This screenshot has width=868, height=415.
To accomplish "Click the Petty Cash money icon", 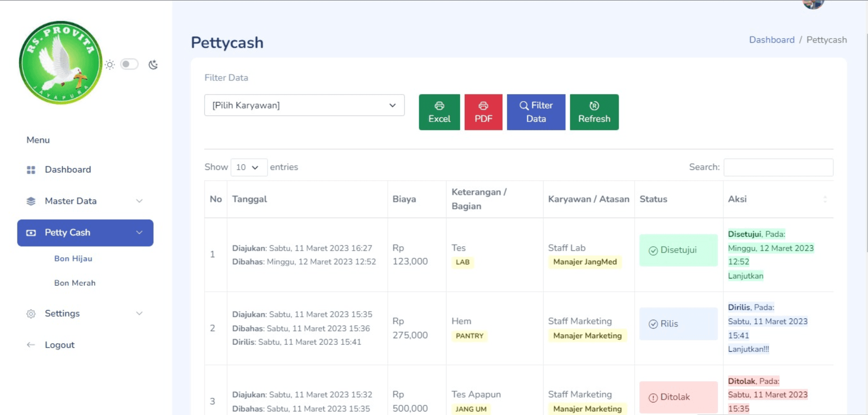I will (31, 233).
